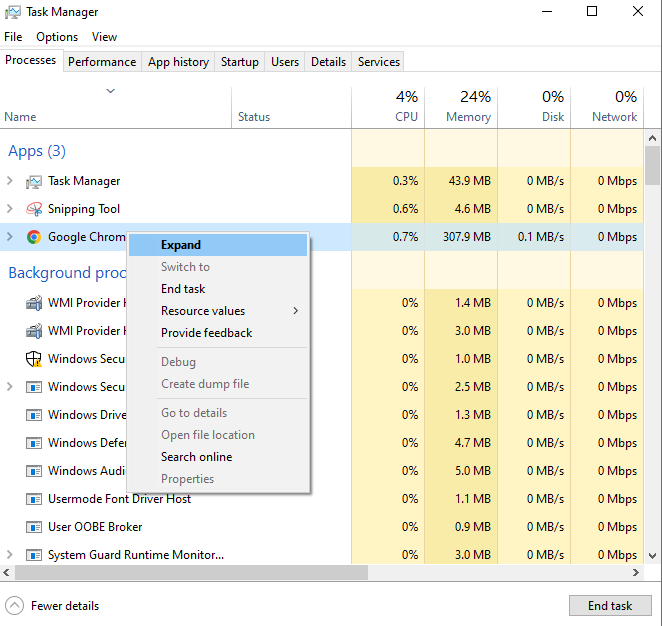
Task: Switch to the Services tab
Action: (378, 62)
